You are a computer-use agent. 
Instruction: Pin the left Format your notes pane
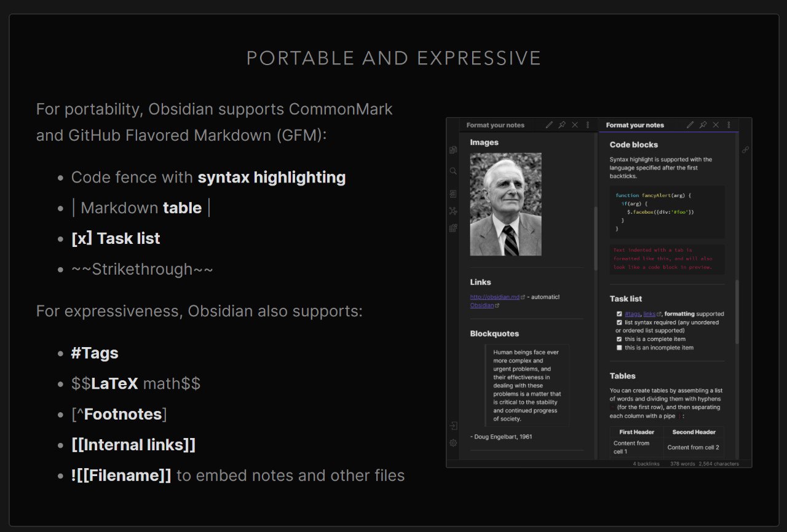click(x=562, y=125)
